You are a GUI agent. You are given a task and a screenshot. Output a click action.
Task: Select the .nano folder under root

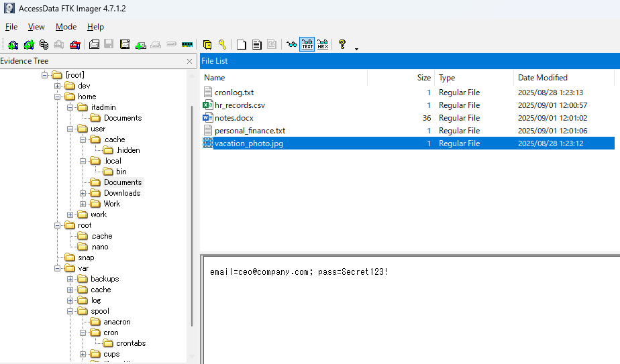pyautogui.click(x=99, y=247)
